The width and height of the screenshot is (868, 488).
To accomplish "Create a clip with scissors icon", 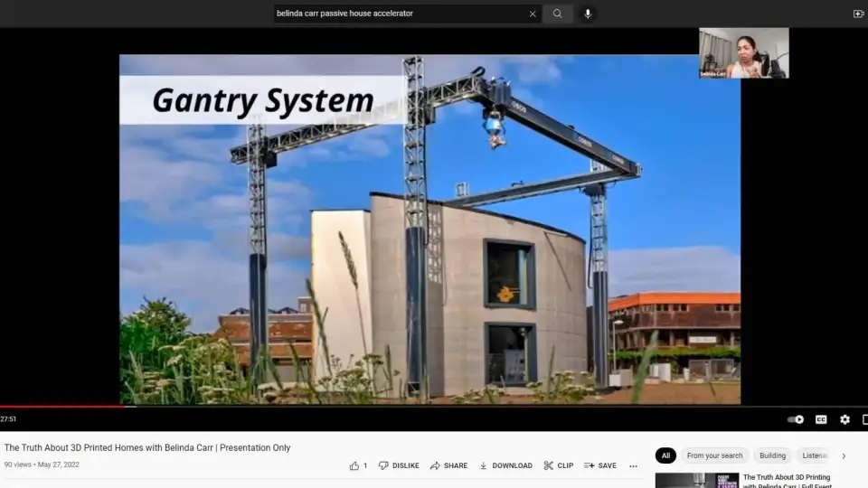I will tap(558, 465).
